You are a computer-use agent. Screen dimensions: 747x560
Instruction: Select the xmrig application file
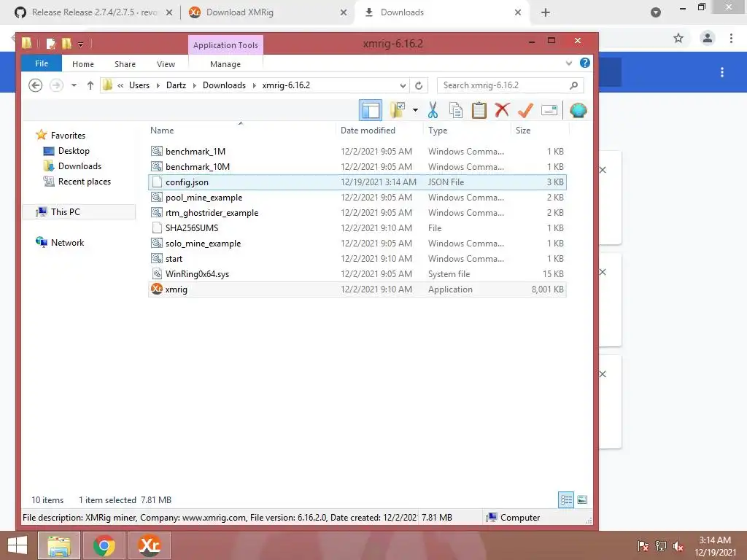tap(357, 289)
